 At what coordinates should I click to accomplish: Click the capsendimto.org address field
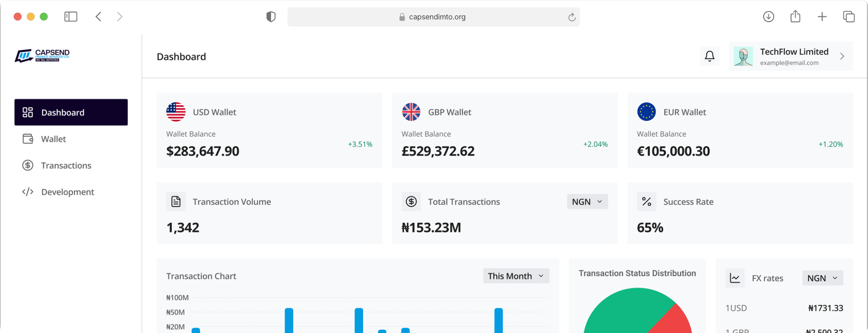pos(433,17)
